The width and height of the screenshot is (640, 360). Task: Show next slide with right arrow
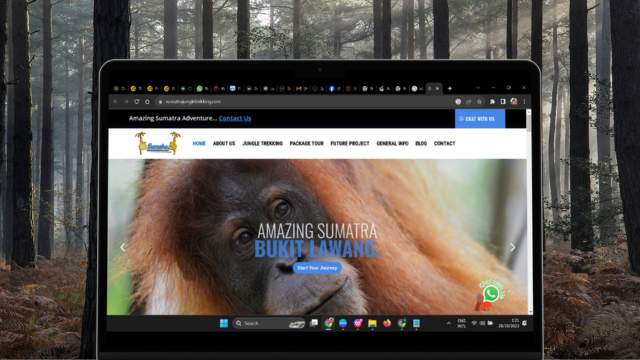513,247
